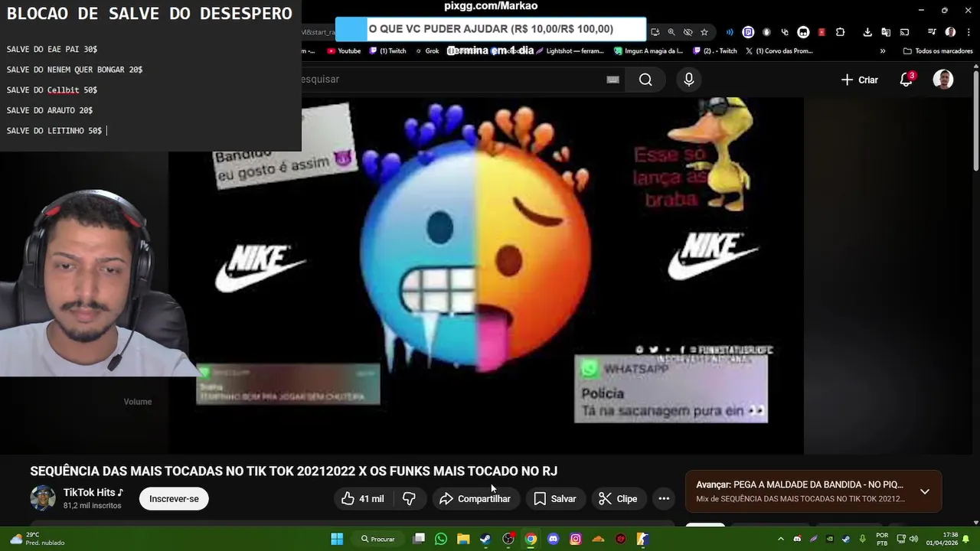Click the zoom magnifier icon in address bar
Viewport: 980px width, 551px height.
(x=671, y=32)
